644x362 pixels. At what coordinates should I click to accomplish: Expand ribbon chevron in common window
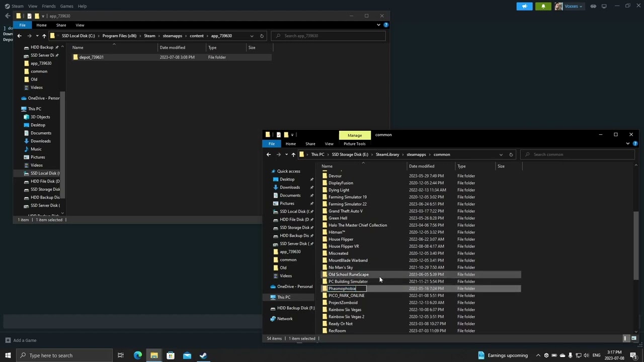628,144
